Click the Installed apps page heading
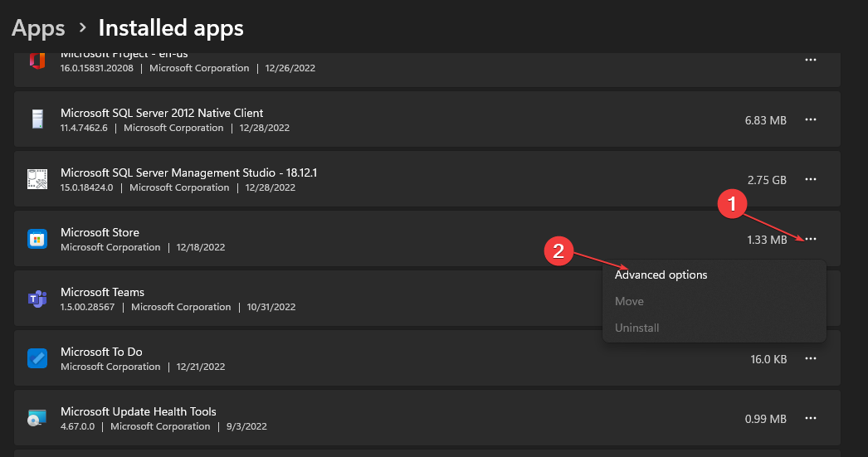 171,28
